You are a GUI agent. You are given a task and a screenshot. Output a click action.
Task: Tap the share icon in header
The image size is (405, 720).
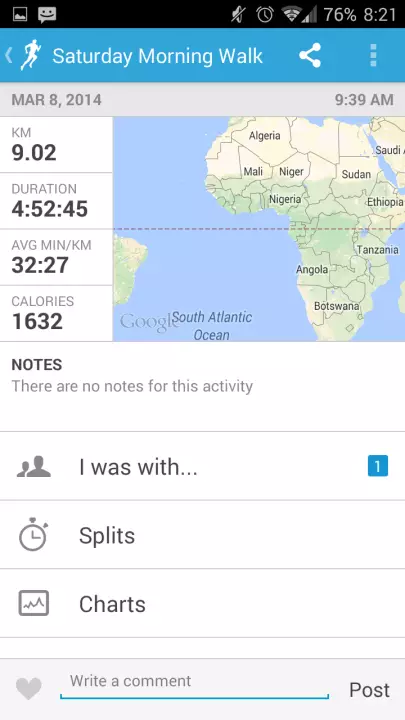pos(310,56)
